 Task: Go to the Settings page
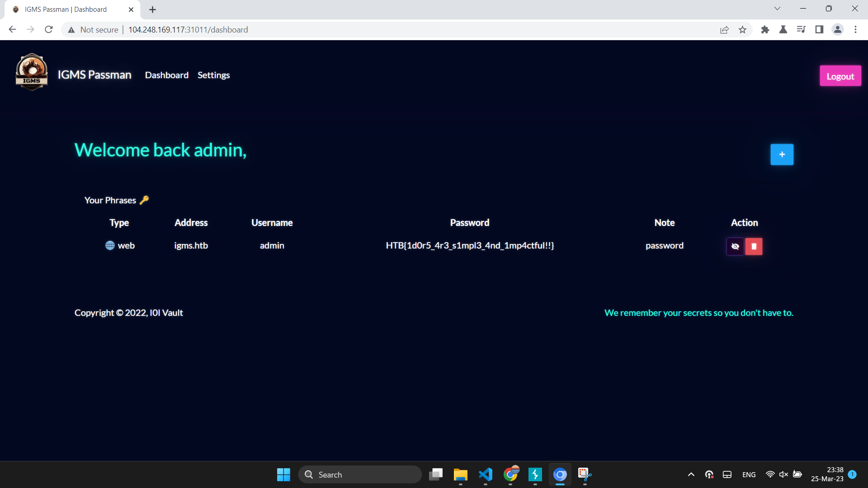tap(213, 75)
